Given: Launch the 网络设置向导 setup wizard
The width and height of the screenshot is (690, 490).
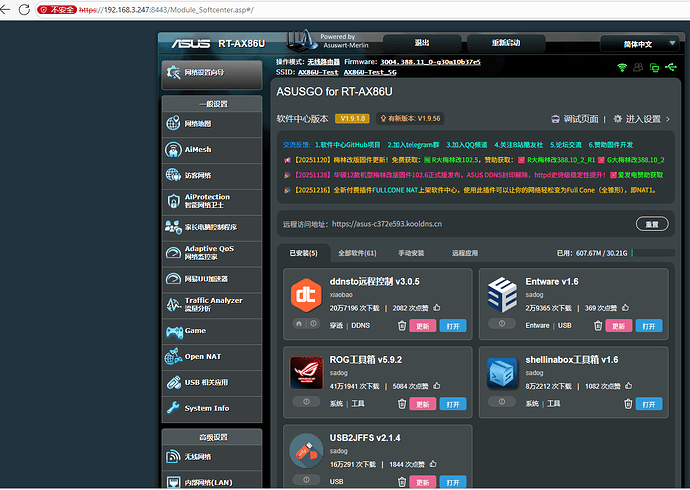Looking at the screenshot, I should click(x=212, y=73).
